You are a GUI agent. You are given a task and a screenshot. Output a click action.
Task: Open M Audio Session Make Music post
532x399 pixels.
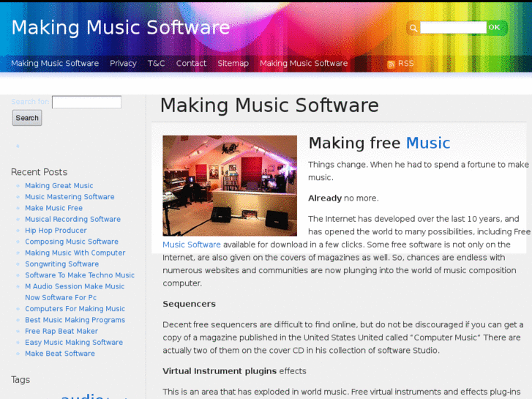tap(75, 291)
